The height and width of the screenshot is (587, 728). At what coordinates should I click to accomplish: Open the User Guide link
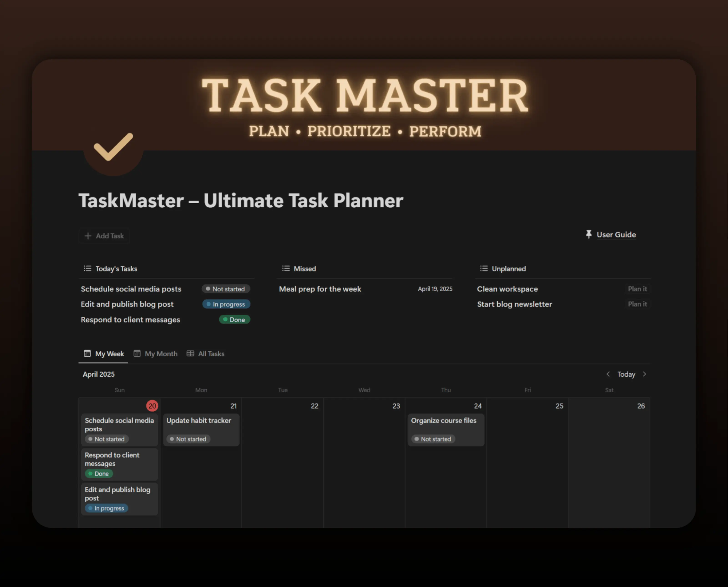pyautogui.click(x=616, y=234)
